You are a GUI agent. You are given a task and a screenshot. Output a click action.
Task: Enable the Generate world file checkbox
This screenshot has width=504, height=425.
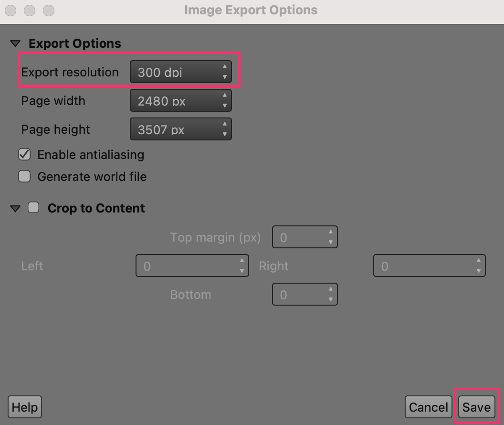24,177
